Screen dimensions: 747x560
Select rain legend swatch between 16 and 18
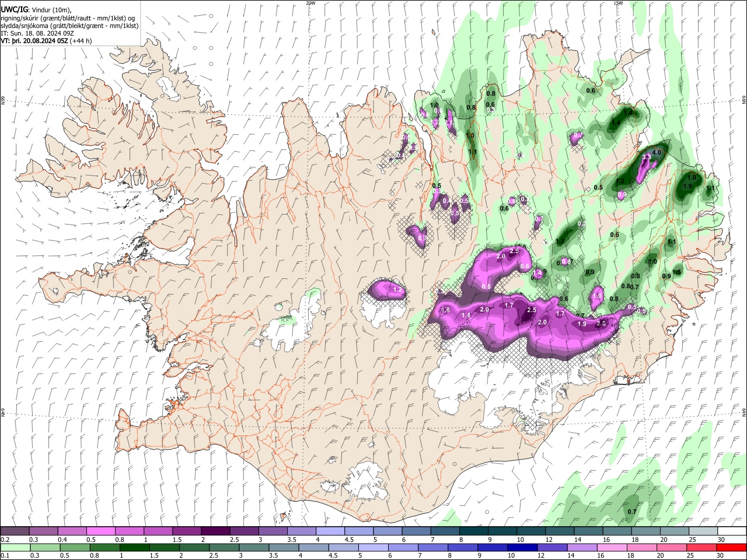(612, 547)
